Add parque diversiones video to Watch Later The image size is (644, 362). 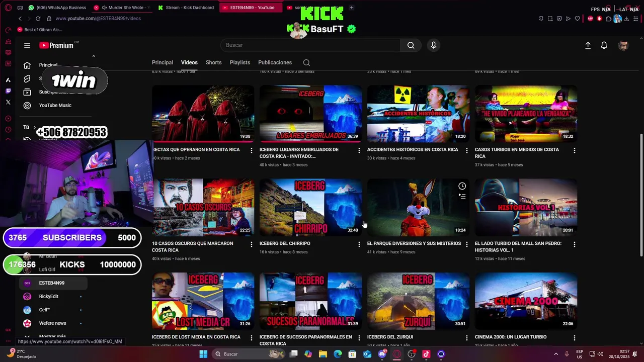click(x=462, y=186)
